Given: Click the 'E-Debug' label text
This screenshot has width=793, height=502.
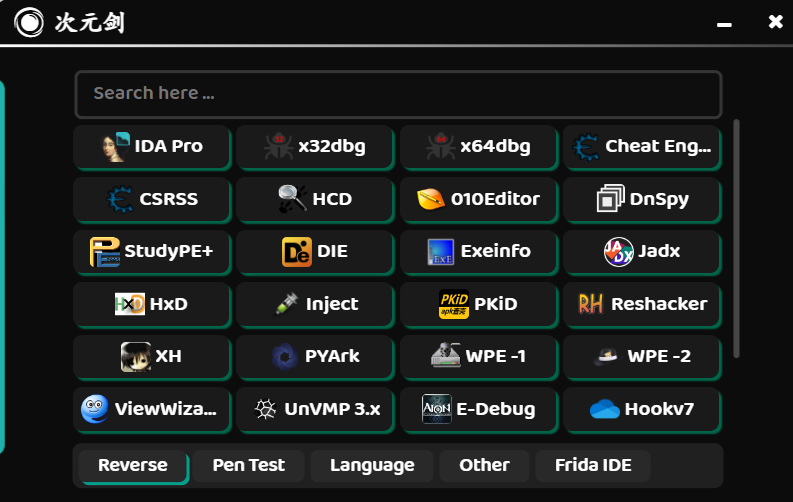Looking at the screenshot, I should [496, 409].
